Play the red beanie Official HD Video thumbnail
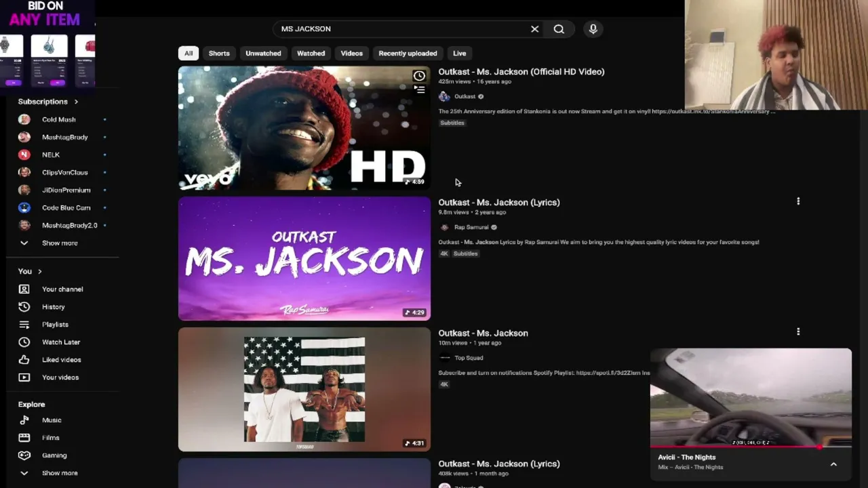 [304, 128]
